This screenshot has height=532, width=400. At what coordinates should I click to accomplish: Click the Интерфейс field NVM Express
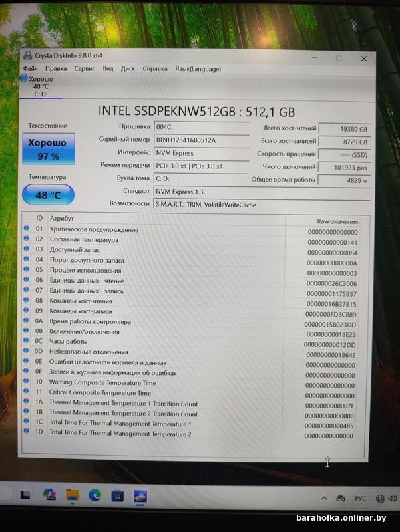pos(202,153)
